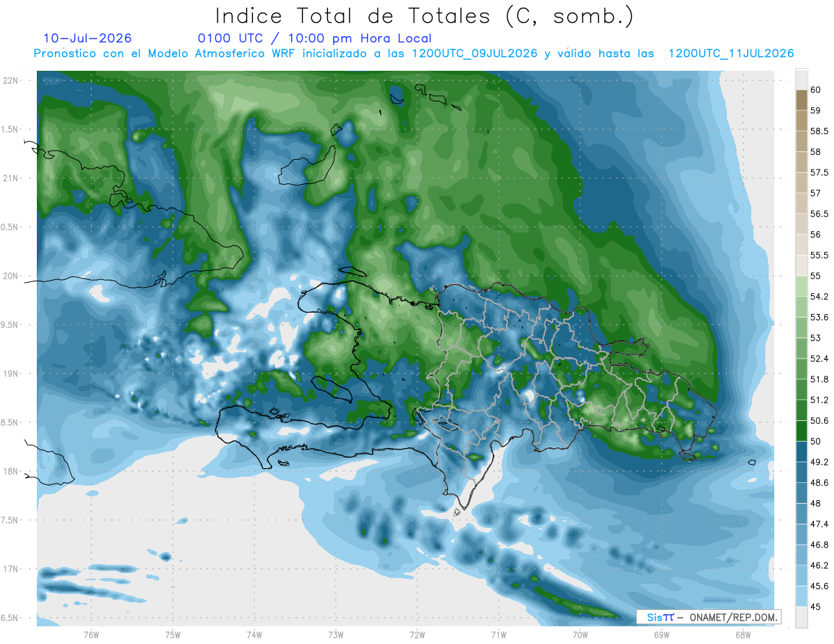Click the colorbar value label 60
The image size is (834, 644).
816,90
